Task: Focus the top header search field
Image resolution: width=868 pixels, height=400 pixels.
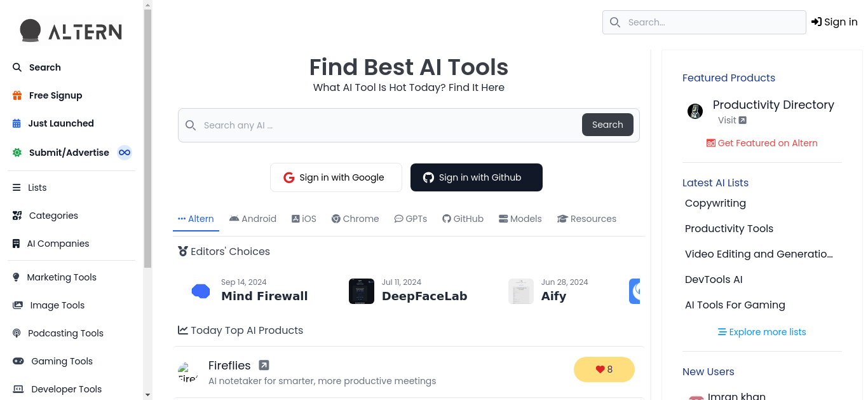Action: click(704, 22)
